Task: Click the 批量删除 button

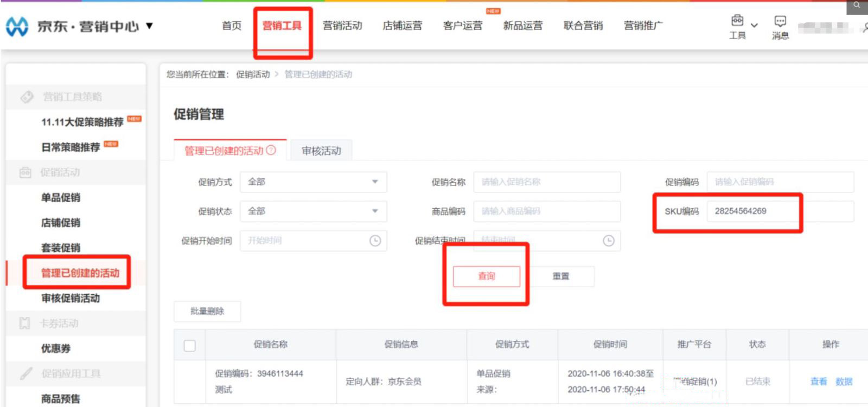Action: pos(207,311)
